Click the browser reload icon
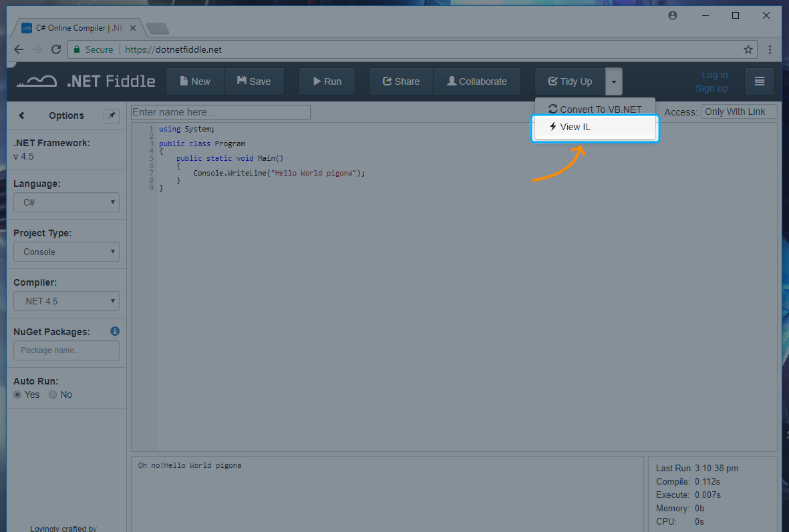The width and height of the screenshot is (789, 532). click(x=56, y=49)
